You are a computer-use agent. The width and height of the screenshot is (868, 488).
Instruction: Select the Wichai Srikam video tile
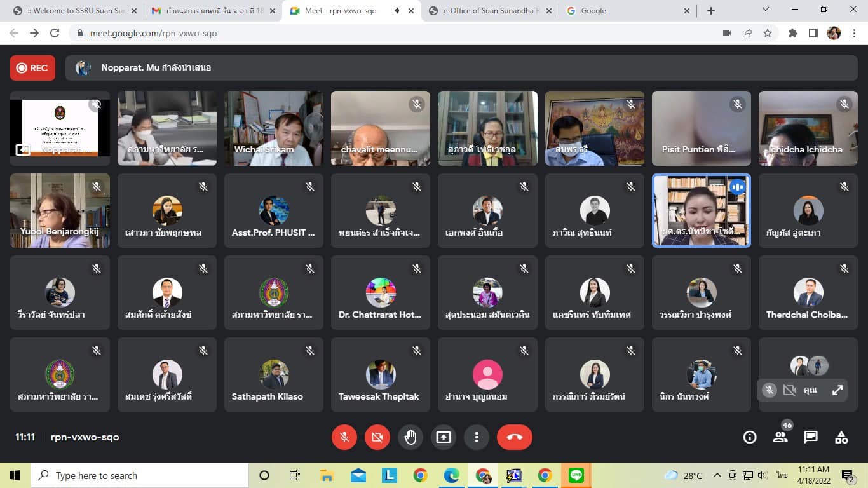coord(273,128)
